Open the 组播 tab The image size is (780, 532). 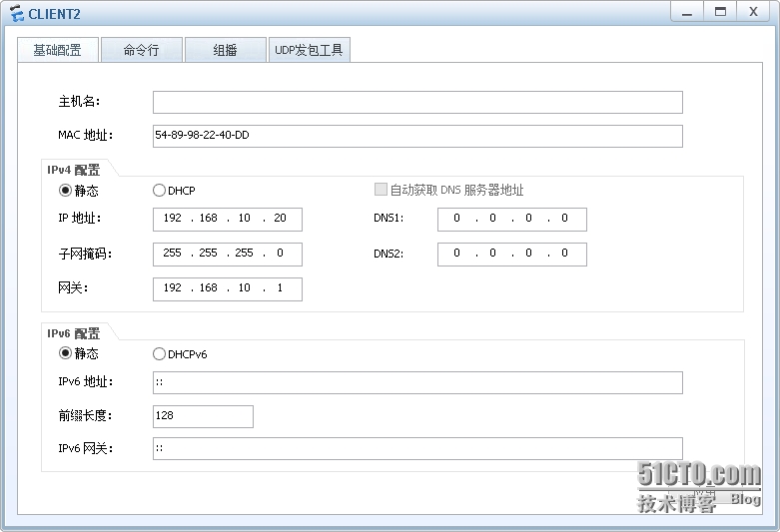tap(226, 50)
